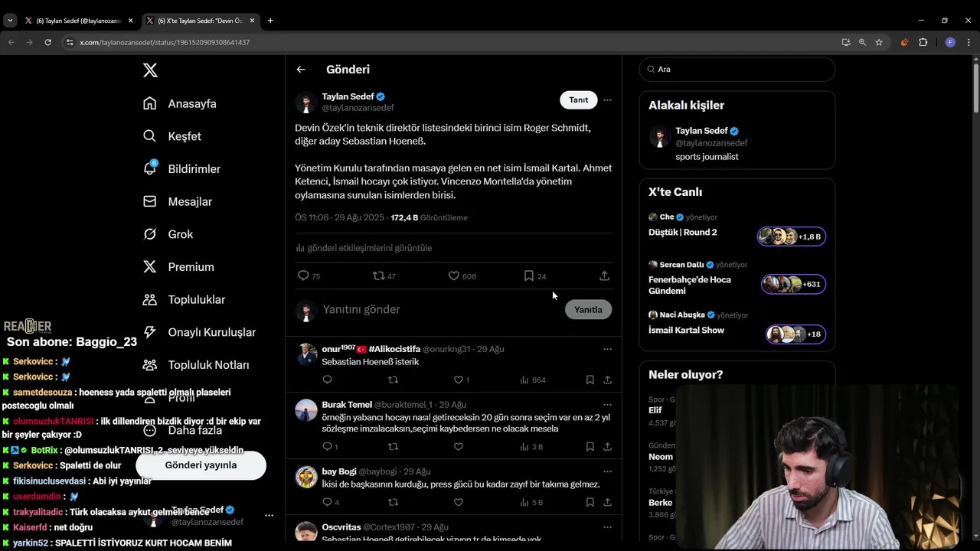
Task: View analytics of onur1907's comment showing 664
Action: (532, 380)
